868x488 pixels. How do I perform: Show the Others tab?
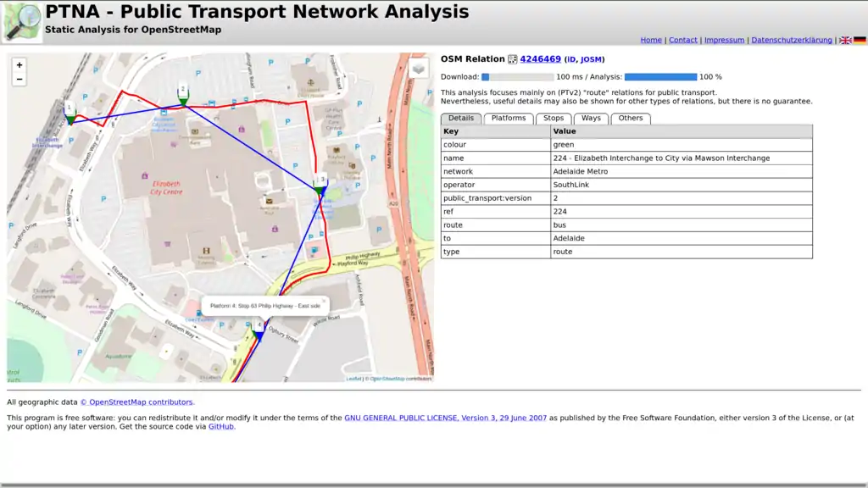pos(630,119)
